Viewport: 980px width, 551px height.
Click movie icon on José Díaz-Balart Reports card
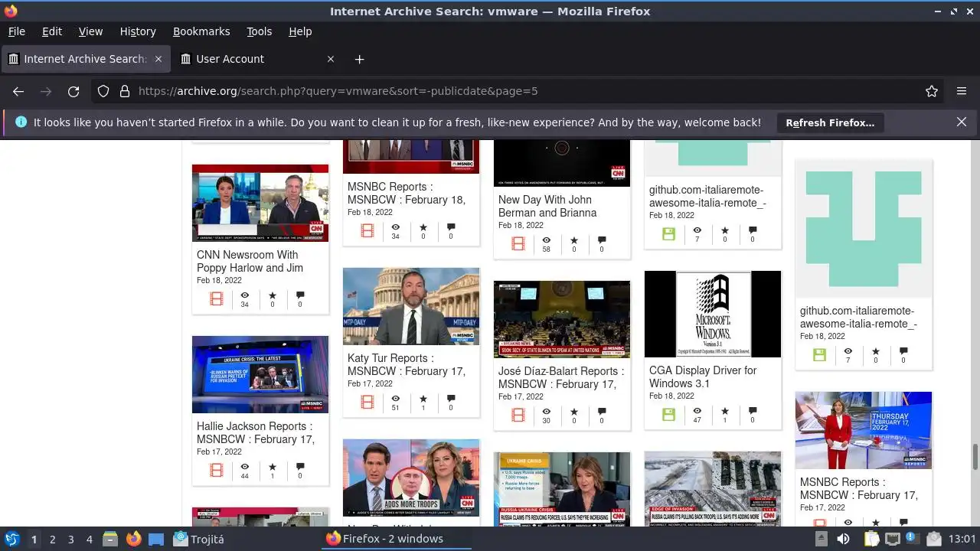click(x=518, y=415)
